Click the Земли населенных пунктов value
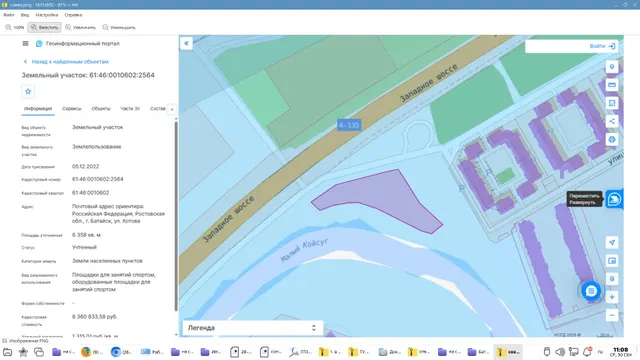Image resolution: width=640 pixels, height=360 pixels. click(107, 261)
